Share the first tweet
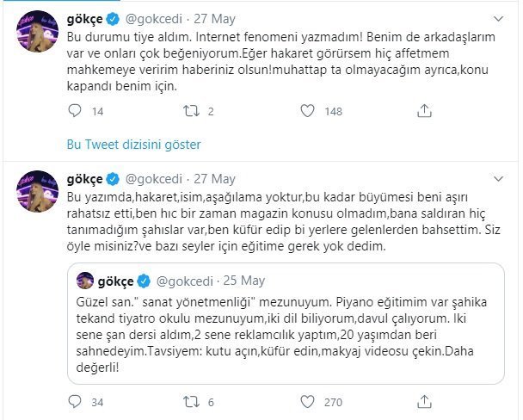This screenshot has height=420, width=523. (423, 110)
